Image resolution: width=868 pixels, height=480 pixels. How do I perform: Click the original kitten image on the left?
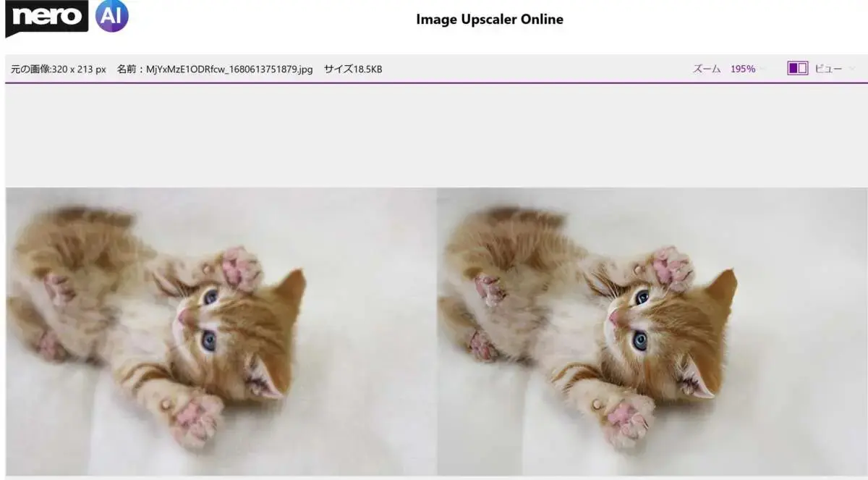pyautogui.click(x=221, y=332)
